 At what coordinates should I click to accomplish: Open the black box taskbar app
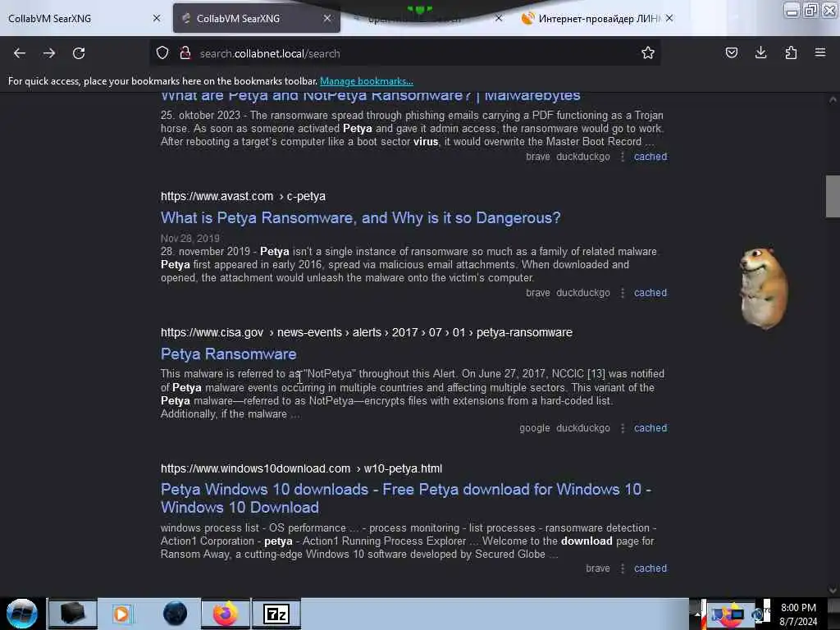[73, 614]
